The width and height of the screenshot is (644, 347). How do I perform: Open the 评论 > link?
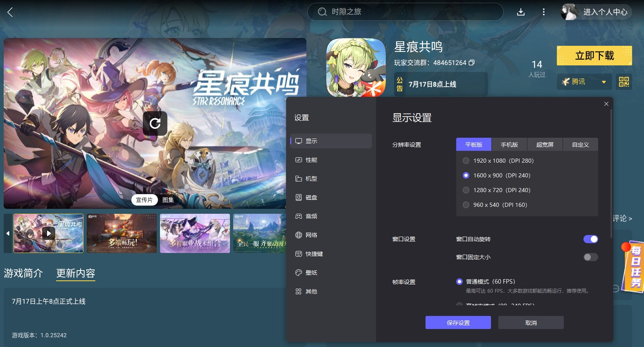coord(622,219)
